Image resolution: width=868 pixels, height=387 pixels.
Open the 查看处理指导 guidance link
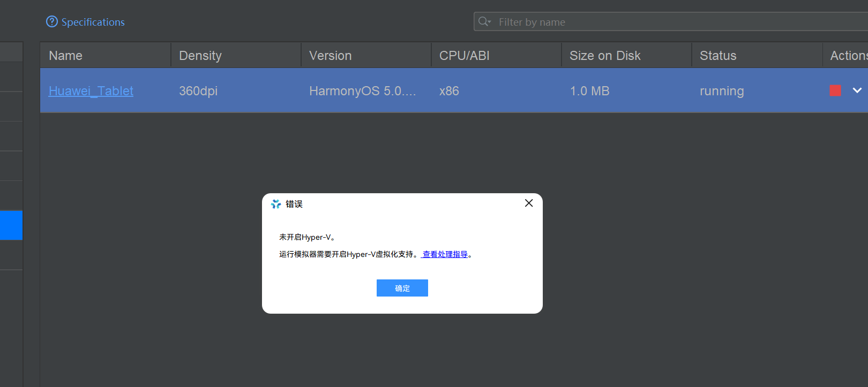(x=445, y=254)
